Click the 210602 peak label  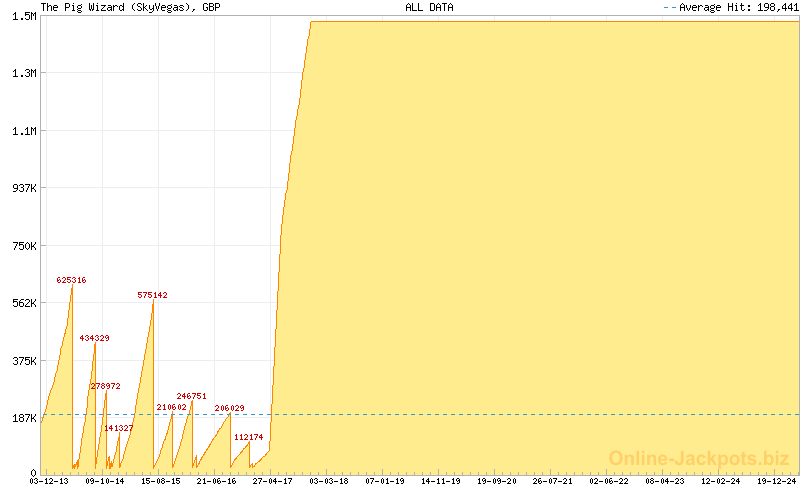171,407
